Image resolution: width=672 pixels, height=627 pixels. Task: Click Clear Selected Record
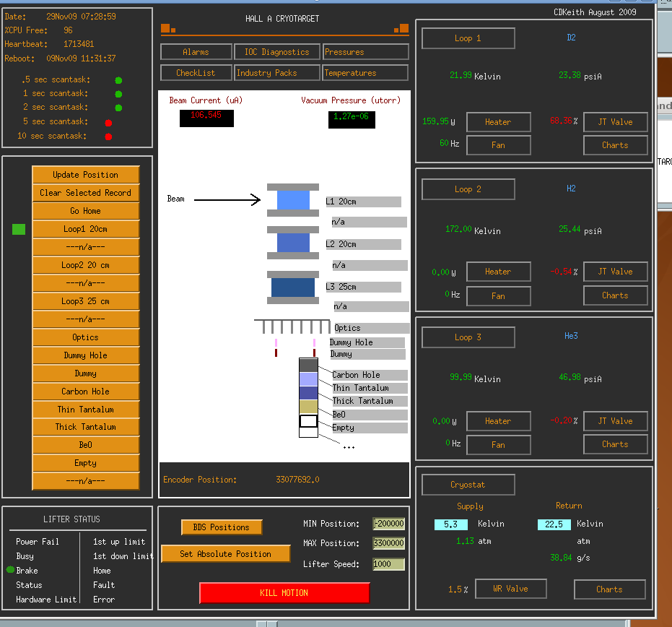[x=86, y=193]
